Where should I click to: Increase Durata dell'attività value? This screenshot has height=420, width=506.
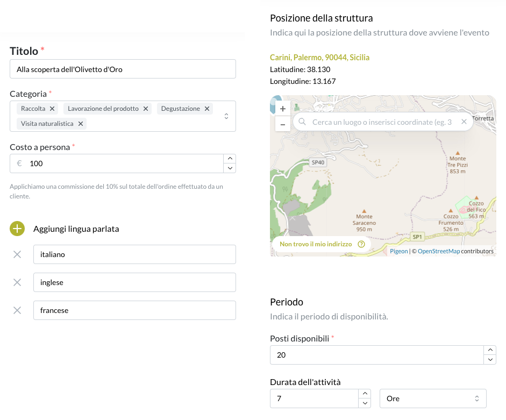coord(365,394)
